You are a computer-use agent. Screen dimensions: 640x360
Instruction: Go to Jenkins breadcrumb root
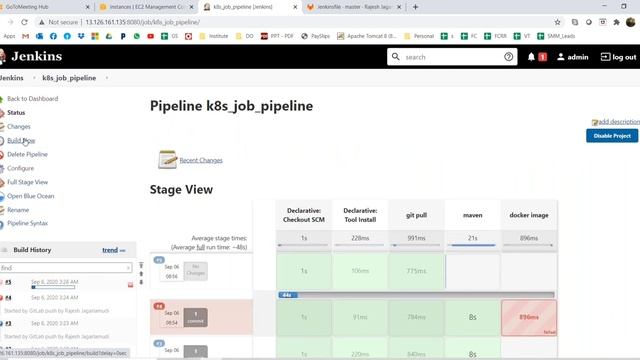(x=11, y=78)
